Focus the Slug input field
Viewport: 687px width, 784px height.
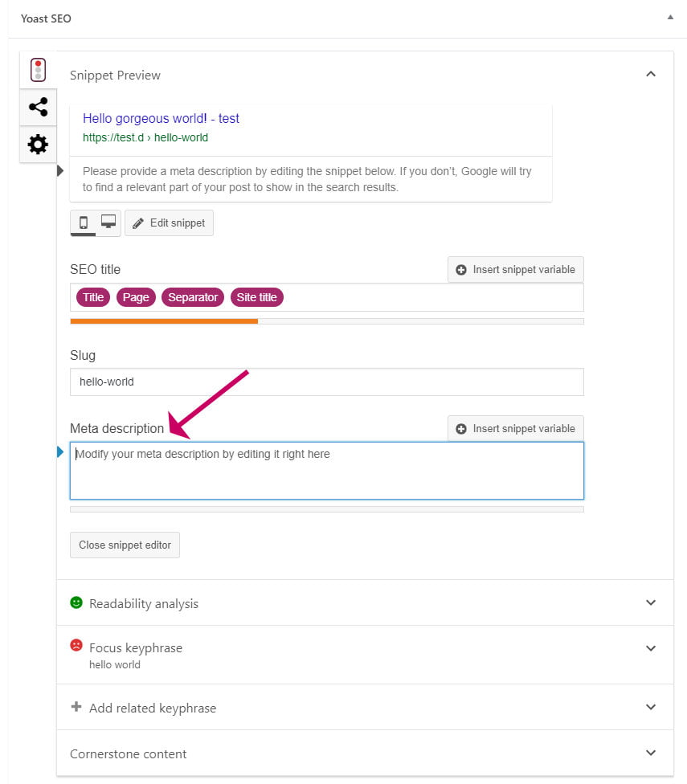327,382
